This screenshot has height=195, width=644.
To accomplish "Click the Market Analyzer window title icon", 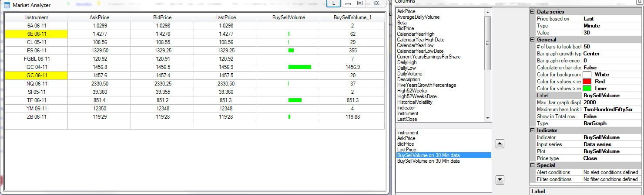I will [7, 5].
